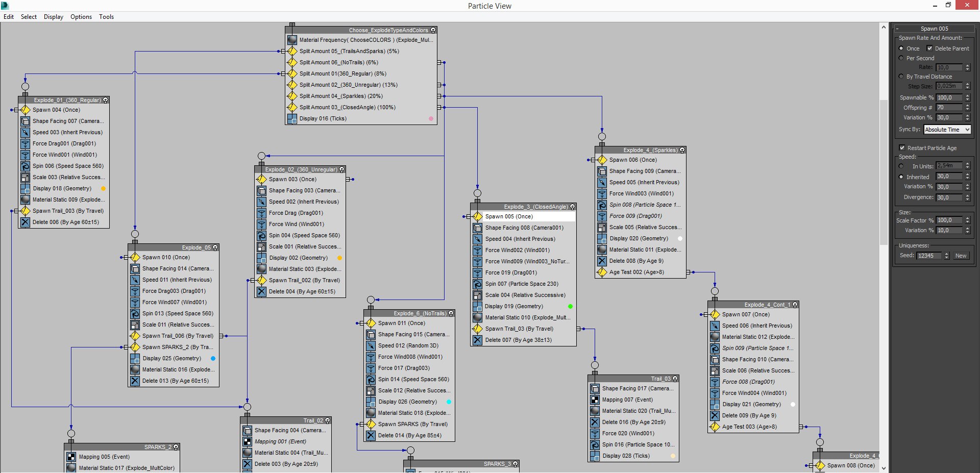This screenshot has width=980, height=473.
Task: Adjust the Seed spinner arrows
Action: [x=946, y=256]
